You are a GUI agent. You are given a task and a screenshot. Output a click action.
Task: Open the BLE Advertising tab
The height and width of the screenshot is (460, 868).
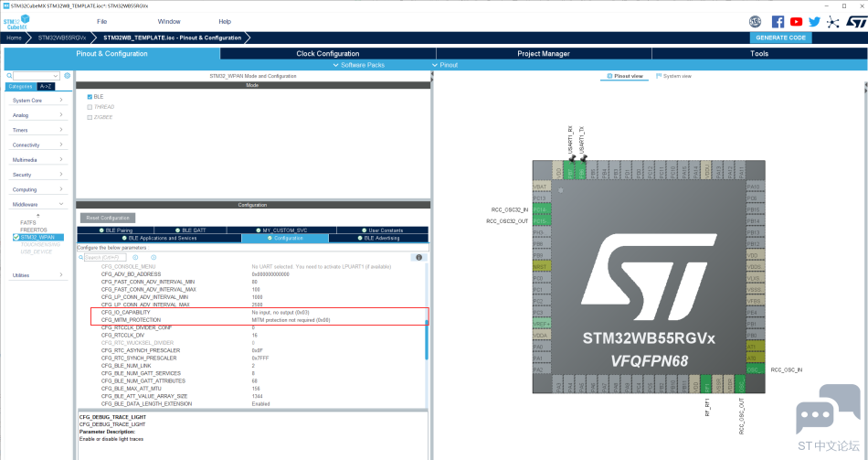coord(378,238)
